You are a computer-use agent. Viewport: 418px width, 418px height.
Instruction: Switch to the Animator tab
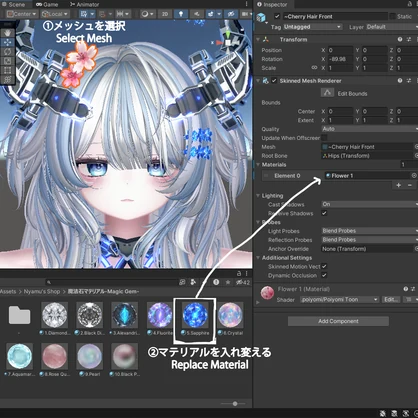pos(85,4)
